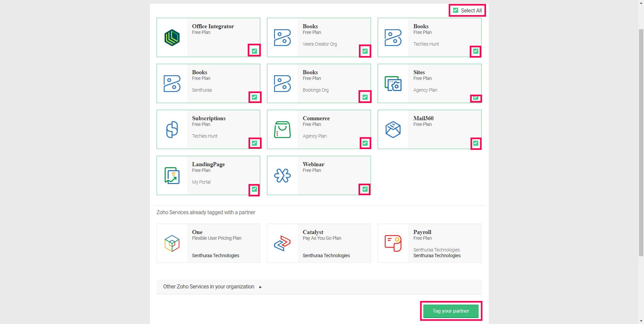The width and height of the screenshot is (644, 324).
Task: Click the scrollbar up arrow
Action: (x=641, y=2)
